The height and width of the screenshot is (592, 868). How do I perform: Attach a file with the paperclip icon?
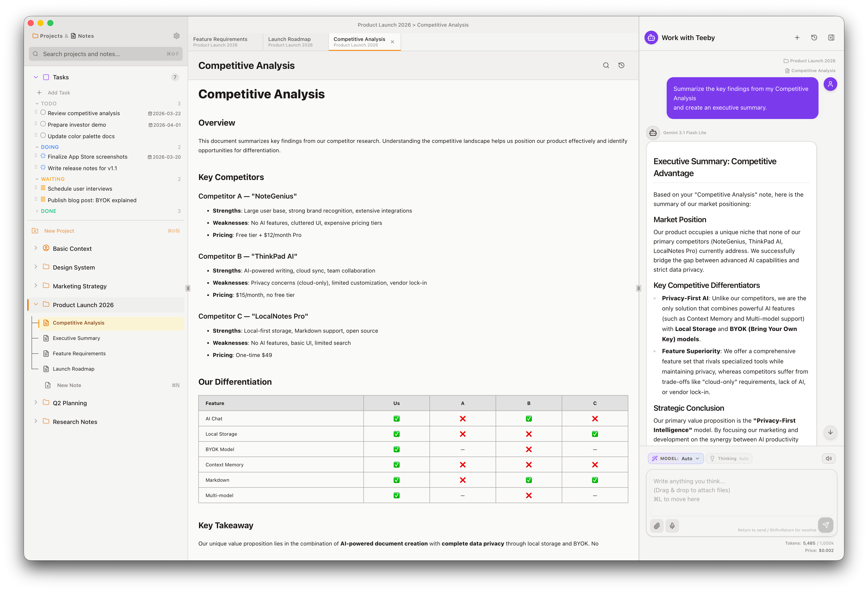coord(657,525)
